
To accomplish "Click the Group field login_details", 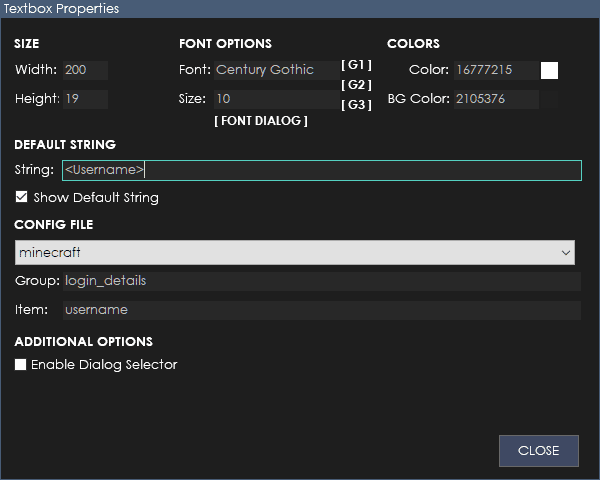I will (322, 281).
